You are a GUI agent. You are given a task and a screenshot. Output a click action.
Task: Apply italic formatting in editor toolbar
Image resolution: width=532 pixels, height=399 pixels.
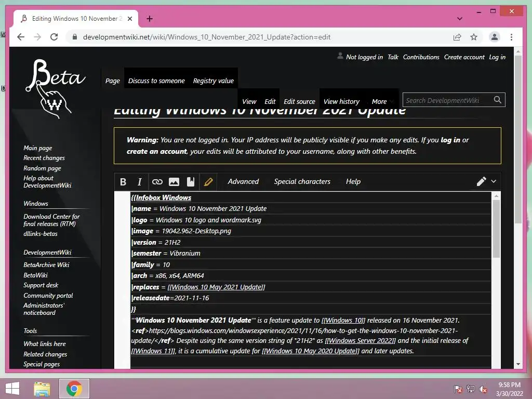pyautogui.click(x=139, y=182)
